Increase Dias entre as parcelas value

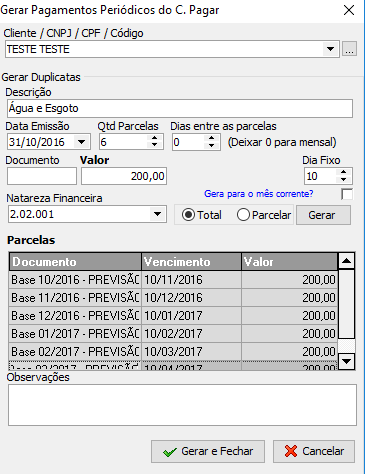click(211, 138)
